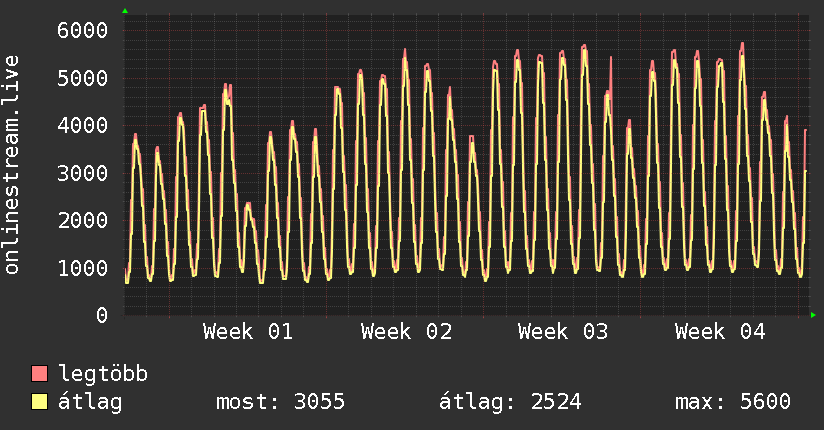824x430 pixels.
Task: Select the Week 04 axis label
Action: tap(719, 332)
